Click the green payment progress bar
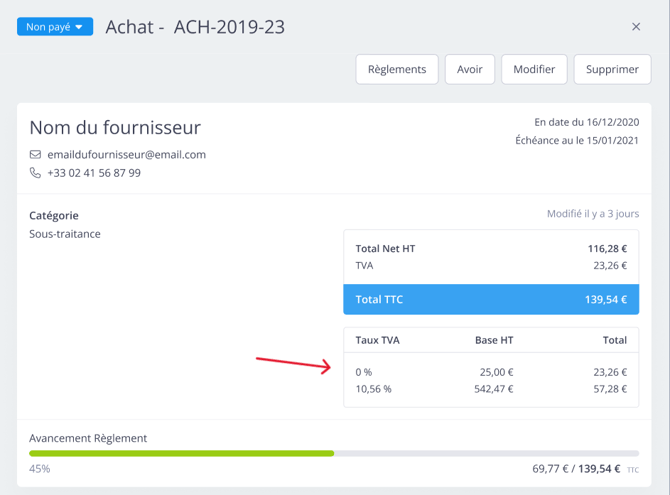This screenshot has height=495, width=670. click(181, 453)
